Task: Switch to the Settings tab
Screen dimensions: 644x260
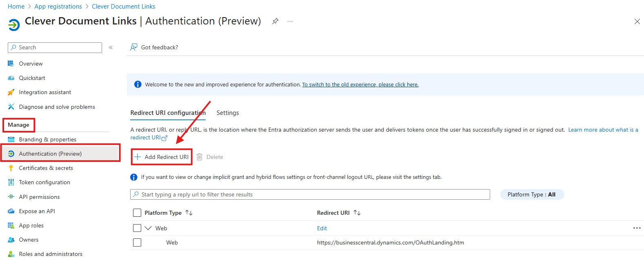Action: click(228, 113)
